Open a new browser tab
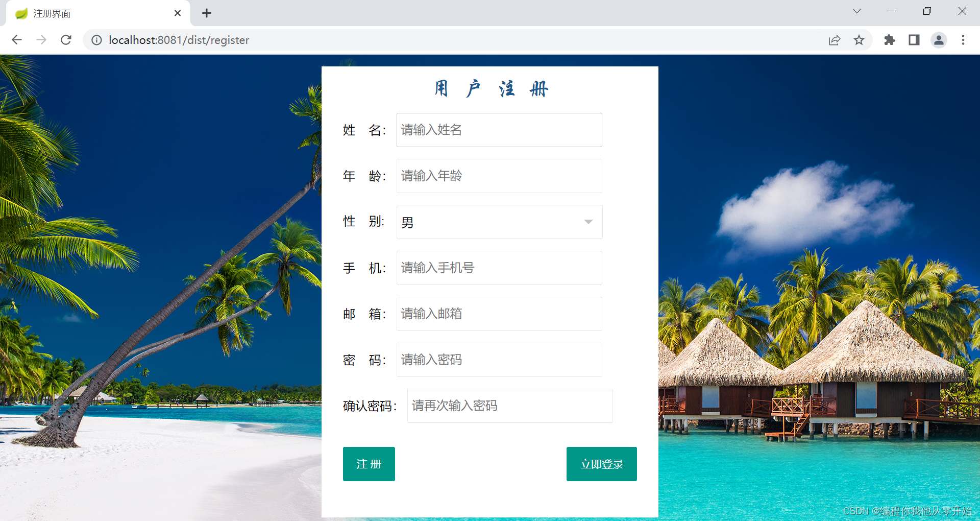Screen dimensions: 980x521 tap(206, 13)
